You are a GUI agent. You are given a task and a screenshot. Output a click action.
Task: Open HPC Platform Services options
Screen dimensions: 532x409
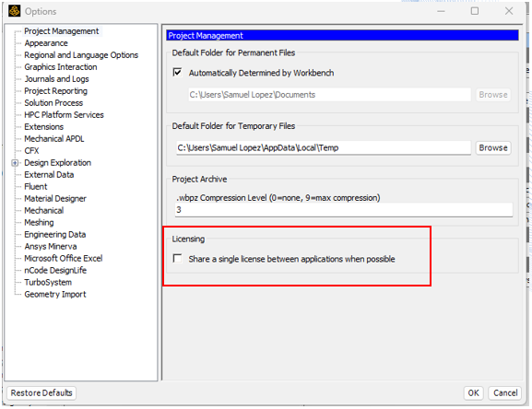65,115
